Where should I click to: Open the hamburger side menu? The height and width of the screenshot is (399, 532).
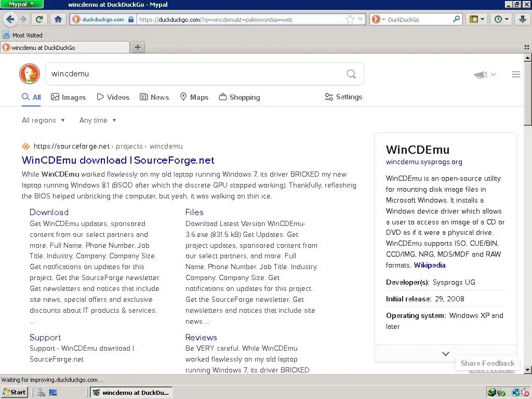click(x=516, y=74)
